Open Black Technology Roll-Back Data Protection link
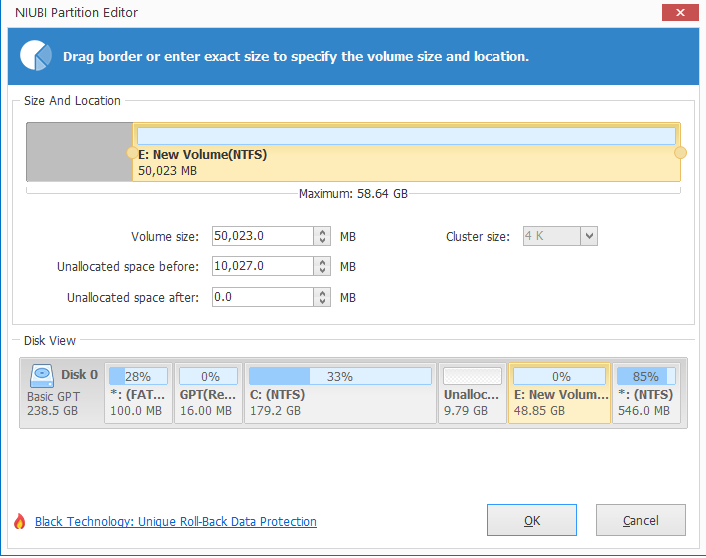 (176, 522)
